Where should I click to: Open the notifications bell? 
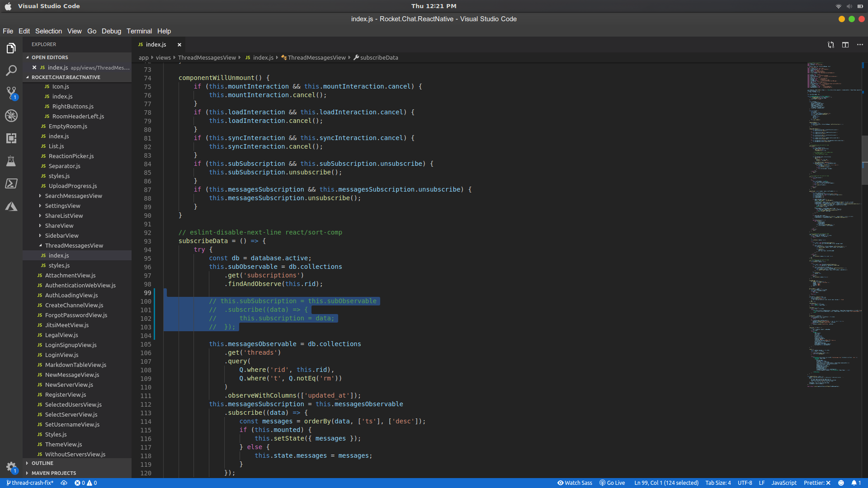coord(856,483)
